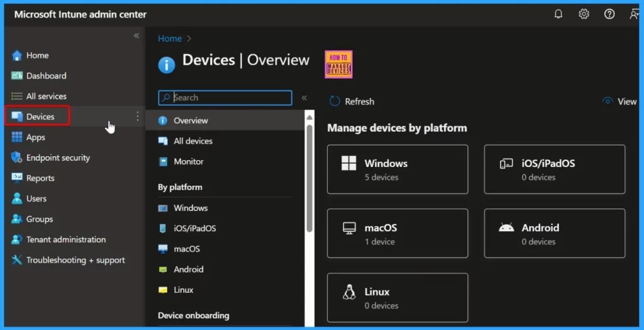Screen dimensions: 644x330
Task: Click the Groups people icon
Action: (x=17, y=219)
